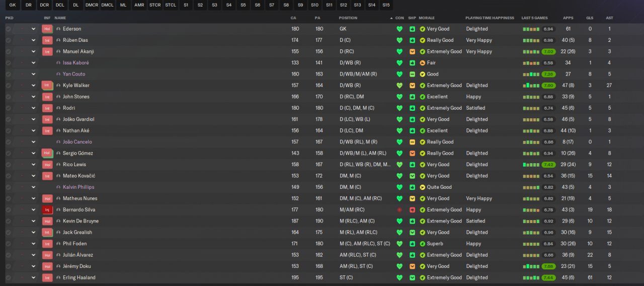
Task: Toggle the picked circle for Rodri
Action: coord(8,108)
